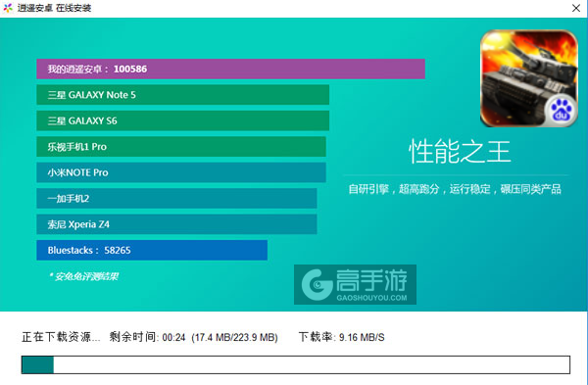Close the 逍遥安卓 installer window
588x385 pixels.
[576, 8]
